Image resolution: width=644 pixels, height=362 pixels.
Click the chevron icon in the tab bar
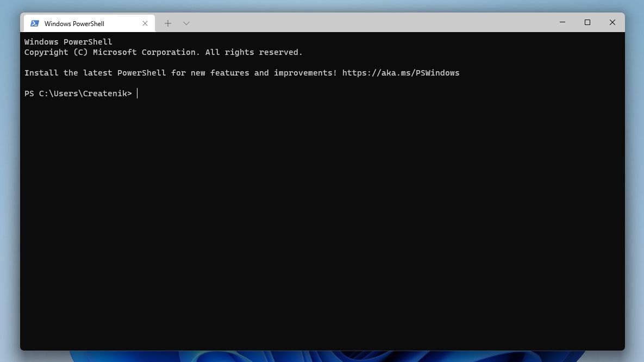(x=186, y=23)
